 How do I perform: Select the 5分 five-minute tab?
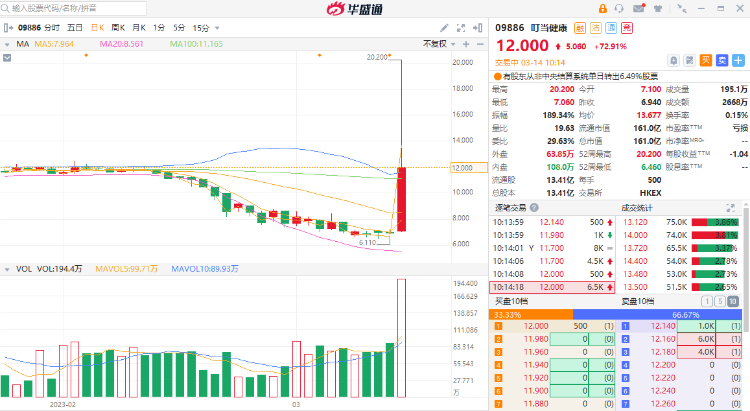tap(179, 28)
